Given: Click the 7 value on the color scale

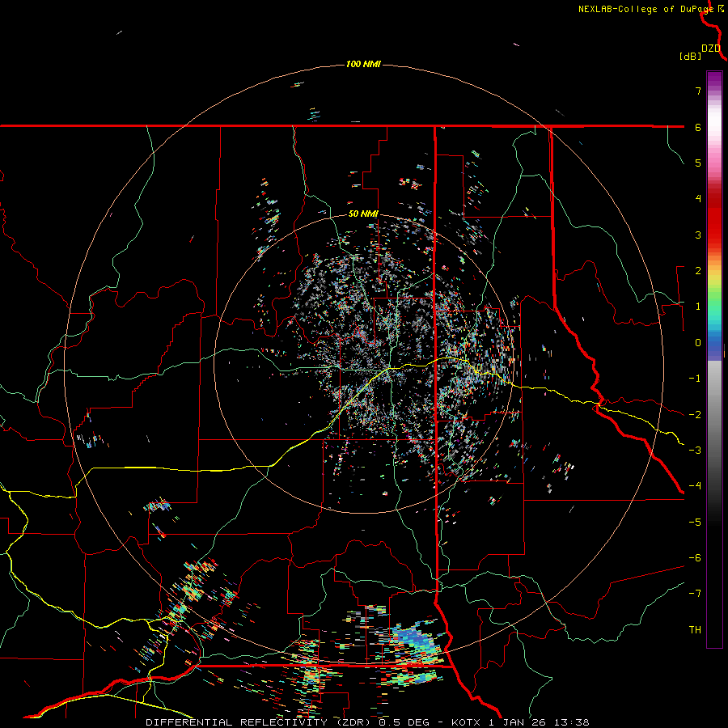Looking at the screenshot, I should coord(698,91).
